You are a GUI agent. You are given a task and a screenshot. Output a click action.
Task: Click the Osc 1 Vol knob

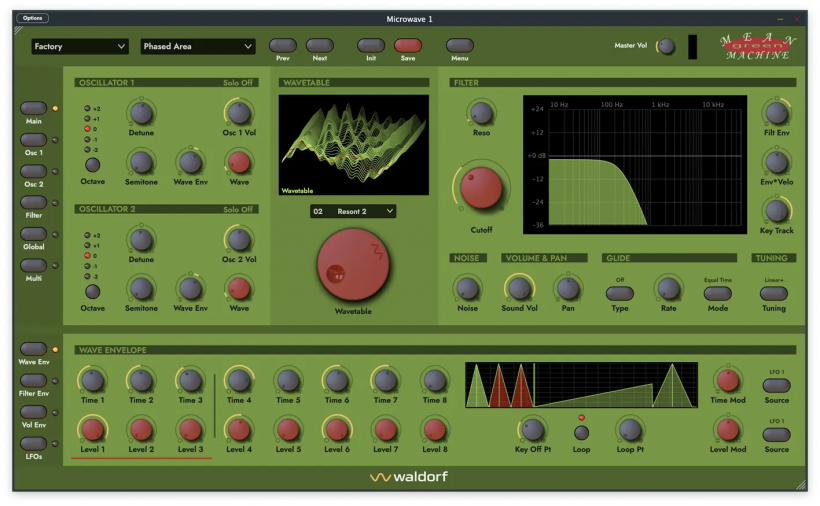coord(239,113)
